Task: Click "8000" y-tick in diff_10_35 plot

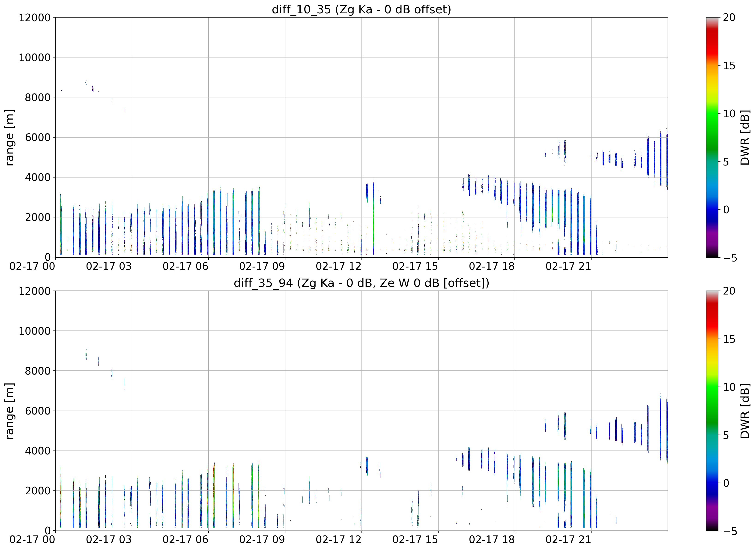Action: (x=38, y=97)
